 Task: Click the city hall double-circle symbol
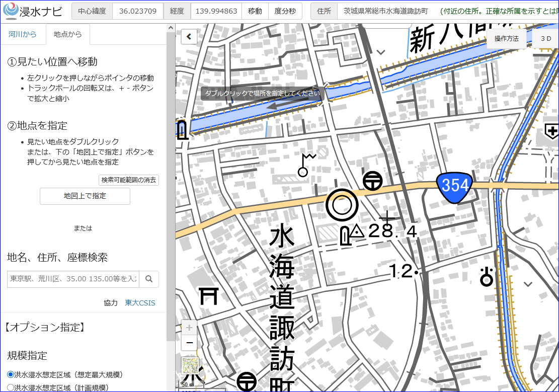click(342, 205)
